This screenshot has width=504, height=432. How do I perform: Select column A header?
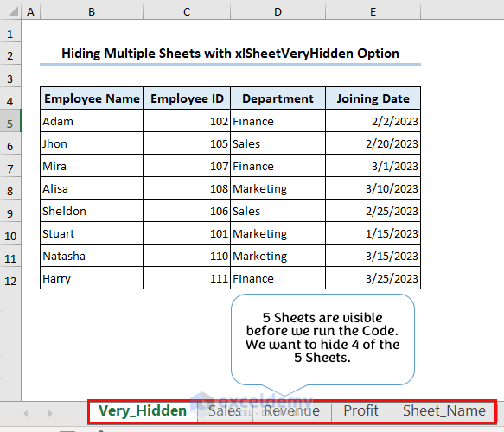click(x=30, y=12)
